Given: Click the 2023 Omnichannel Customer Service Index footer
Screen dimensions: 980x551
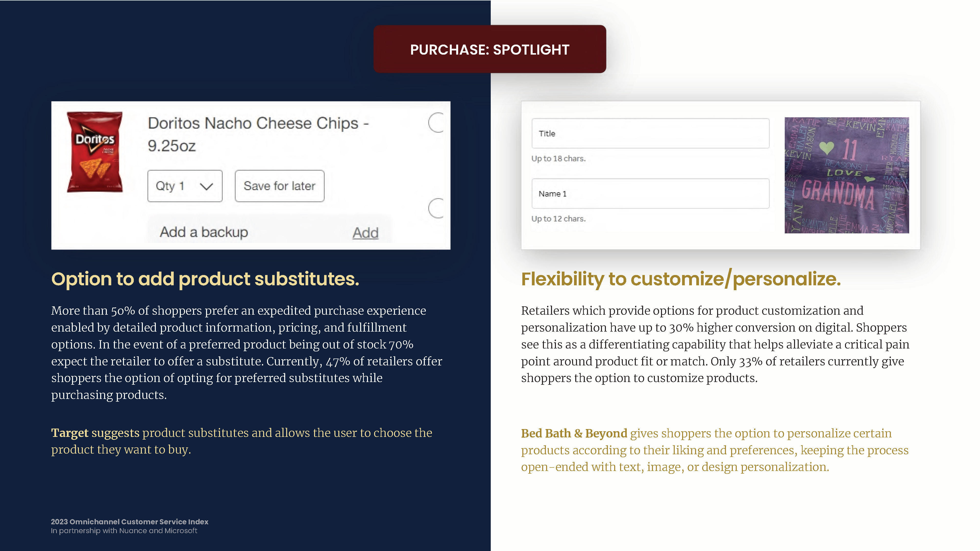Looking at the screenshot, I should (x=130, y=522).
